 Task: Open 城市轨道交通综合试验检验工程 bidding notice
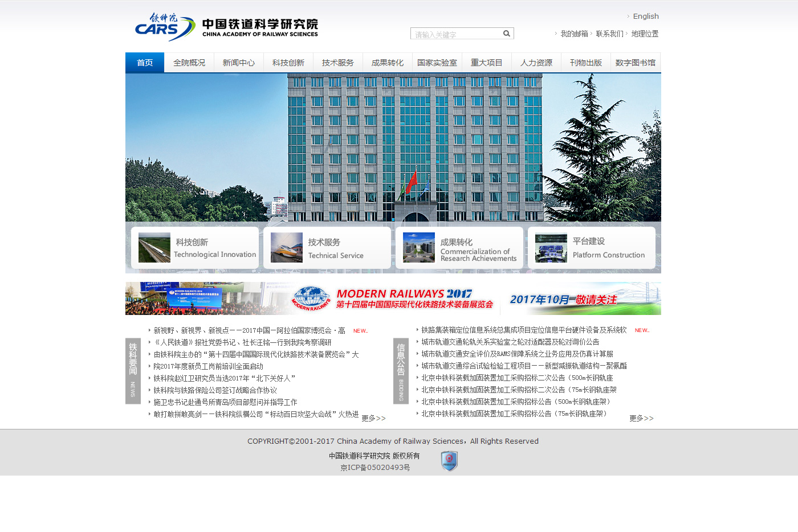point(524,366)
